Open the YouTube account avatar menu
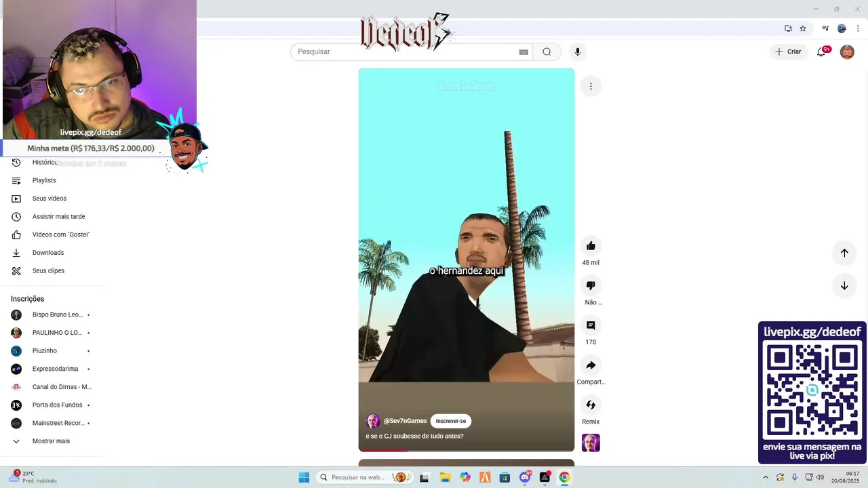This screenshot has width=868, height=488. pyautogui.click(x=847, y=52)
